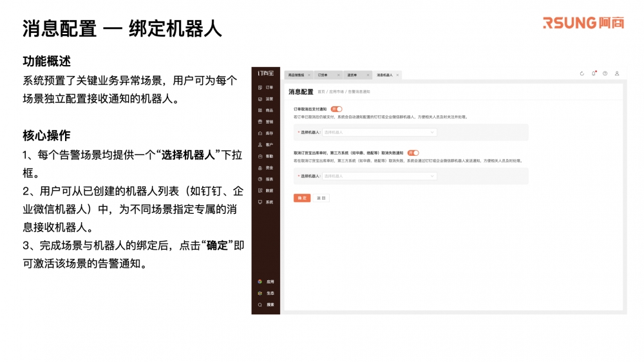
Task: Click the 取消订货宝出库单时 notification label
Action: tap(348, 153)
